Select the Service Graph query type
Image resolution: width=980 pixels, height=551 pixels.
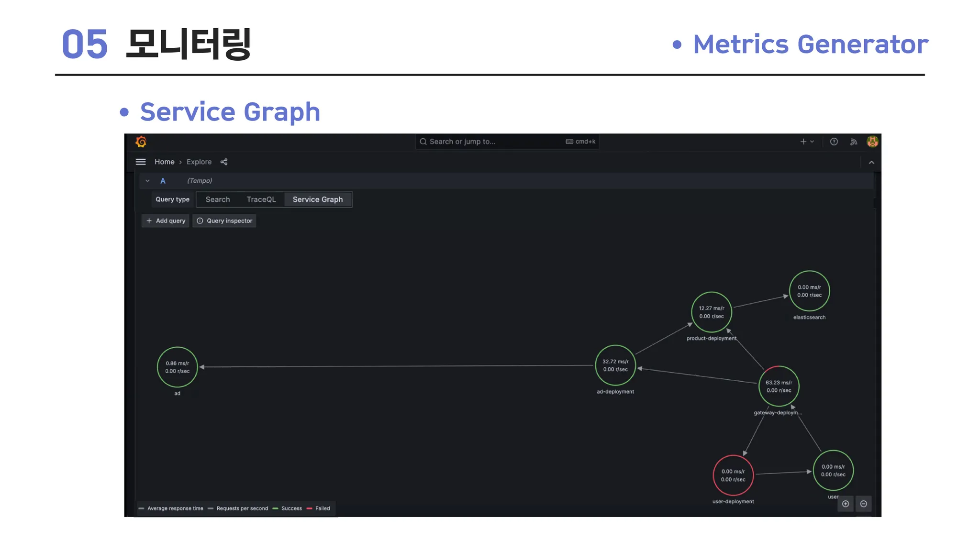[318, 199]
